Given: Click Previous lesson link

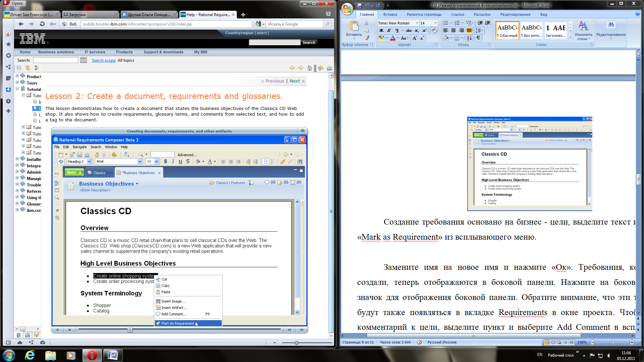Looking at the screenshot, I should pyautogui.click(x=273, y=81).
